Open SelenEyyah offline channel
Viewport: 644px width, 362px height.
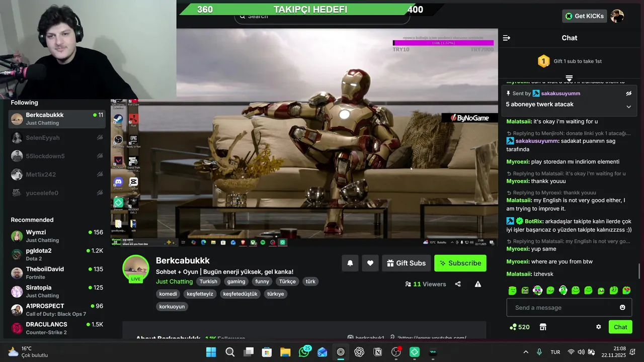[58, 138]
